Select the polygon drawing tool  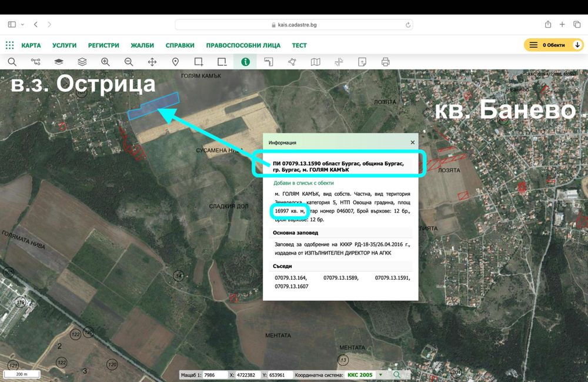tap(292, 62)
